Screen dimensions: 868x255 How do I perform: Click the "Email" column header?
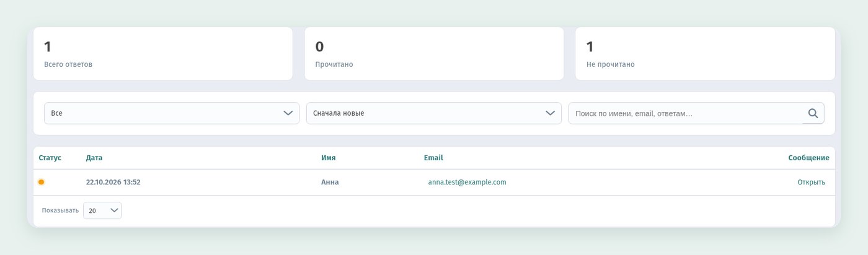point(433,158)
